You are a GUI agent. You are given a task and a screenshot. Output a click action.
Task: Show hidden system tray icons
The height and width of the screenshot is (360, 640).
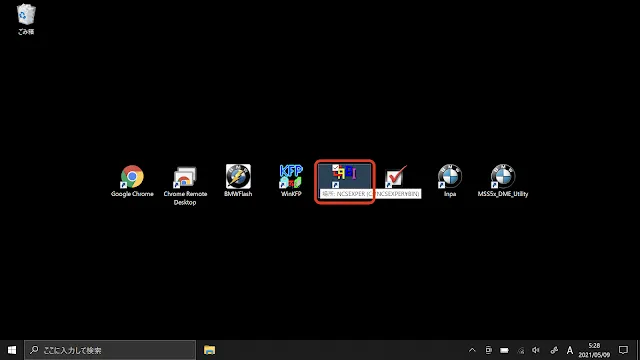click(472, 350)
